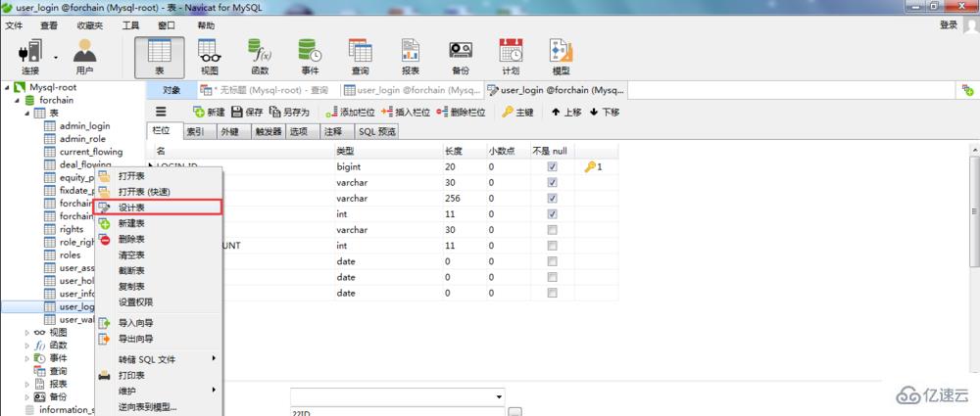
Task: Open the 模型 model section
Action: click(561, 57)
